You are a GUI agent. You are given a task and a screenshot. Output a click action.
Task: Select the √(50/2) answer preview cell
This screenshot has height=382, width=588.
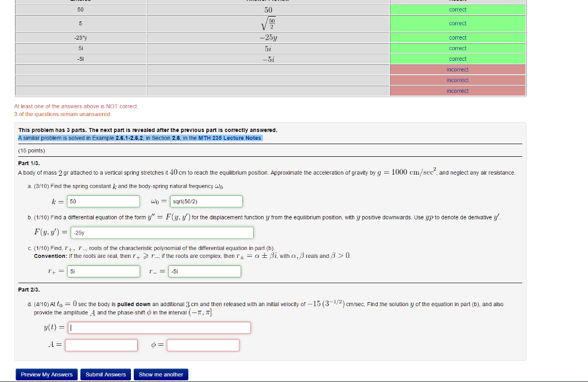[268, 24]
